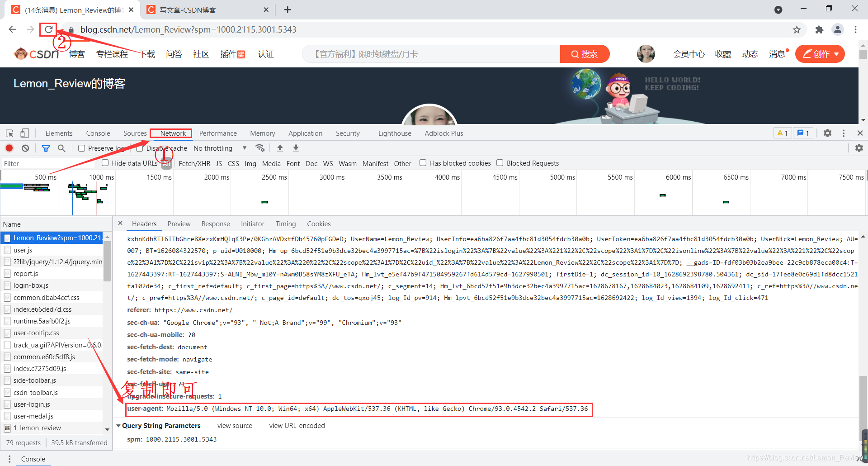Open the No throttling dropdown
The width and height of the screenshot is (868, 466).
click(219, 148)
